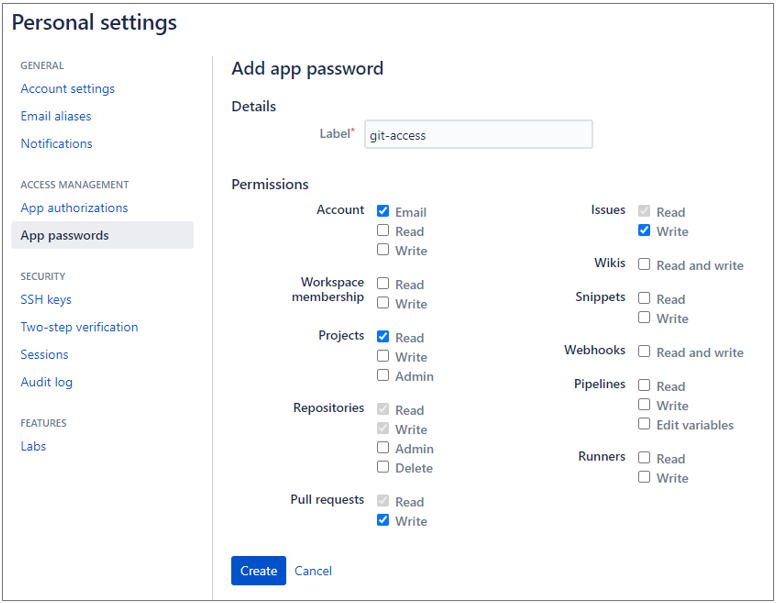This screenshot has width=777, height=603.
Task: Toggle Repositories Write checkbox
Action: click(x=383, y=428)
